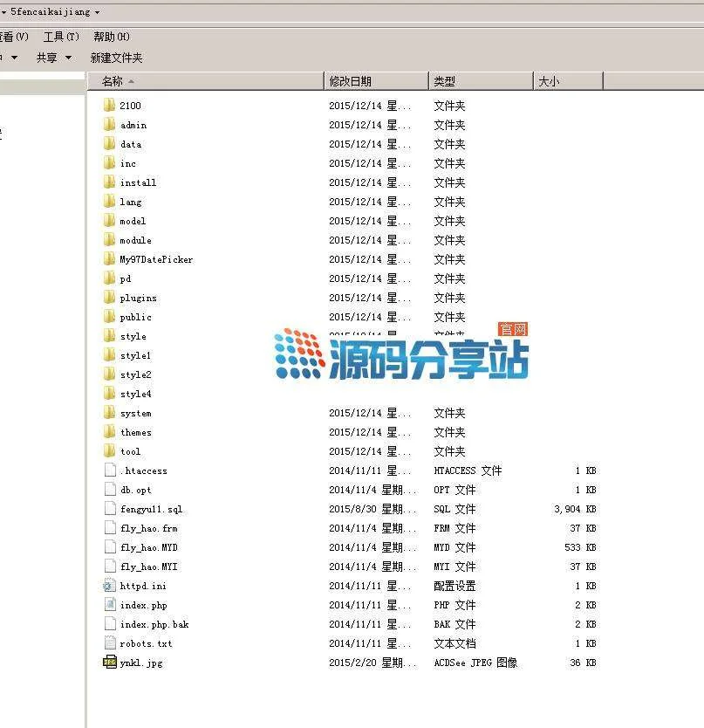Image resolution: width=704 pixels, height=728 pixels.
Task: Click the My97DatePicker folder icon
Action: [x=109, y=259]
